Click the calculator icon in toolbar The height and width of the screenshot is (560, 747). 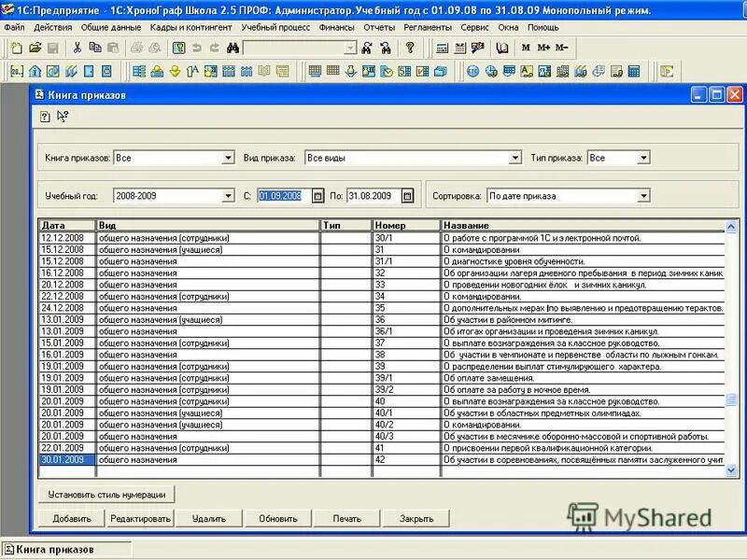point(442,49)
